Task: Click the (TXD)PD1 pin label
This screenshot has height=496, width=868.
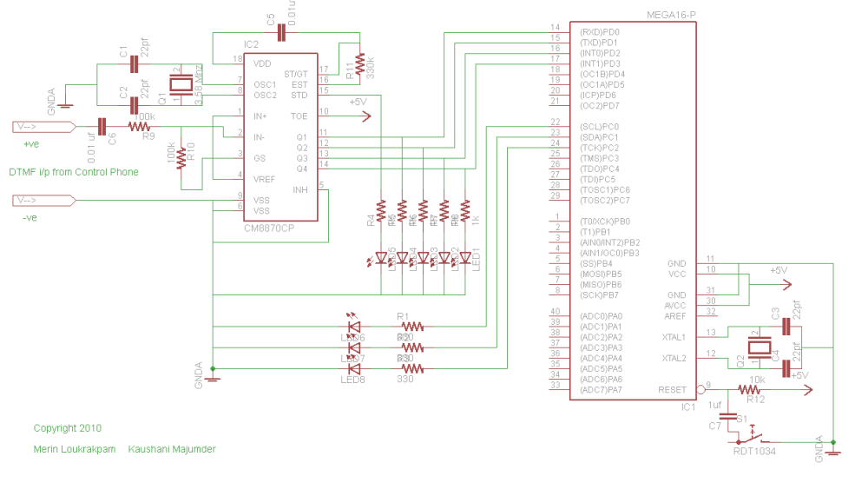Action: click(598, 43)
